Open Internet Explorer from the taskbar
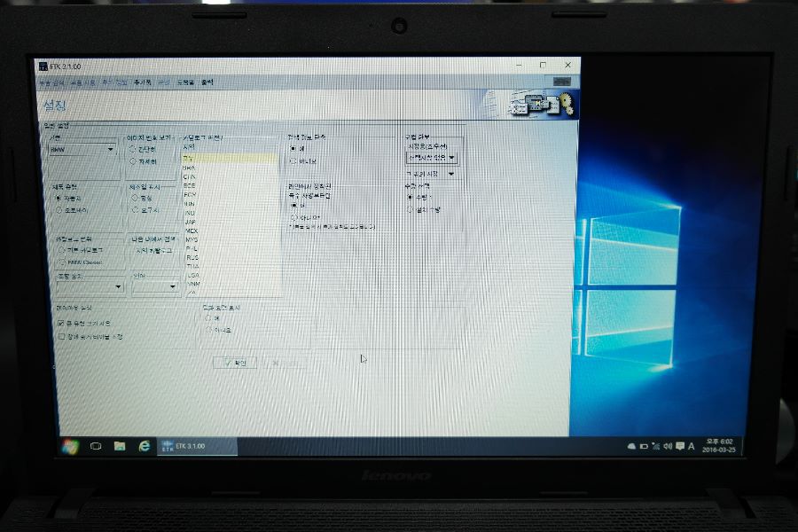This screenshot has height=532, width=798. pos(145,447)
